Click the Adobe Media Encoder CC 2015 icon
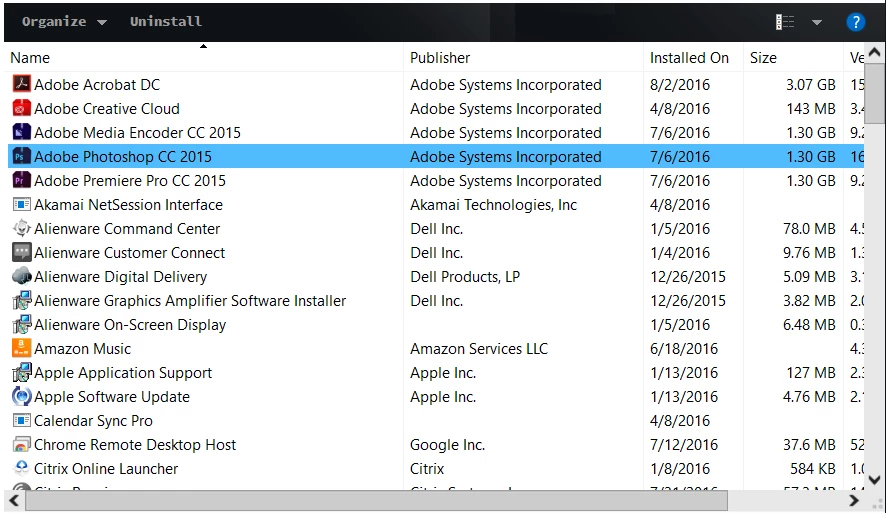886x513 pixels. click(x=21, y=132)
